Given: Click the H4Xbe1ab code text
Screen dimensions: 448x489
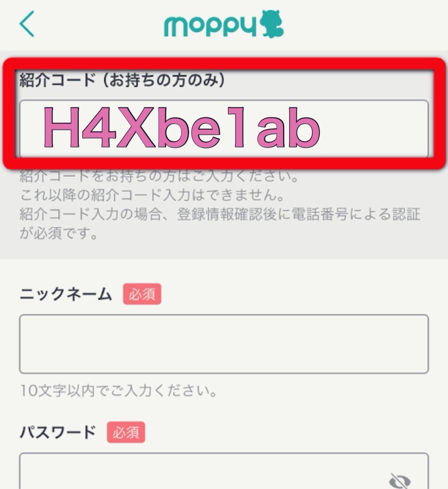Looking at the screenshot, I should pyautogui.click(x=181, y=127).
